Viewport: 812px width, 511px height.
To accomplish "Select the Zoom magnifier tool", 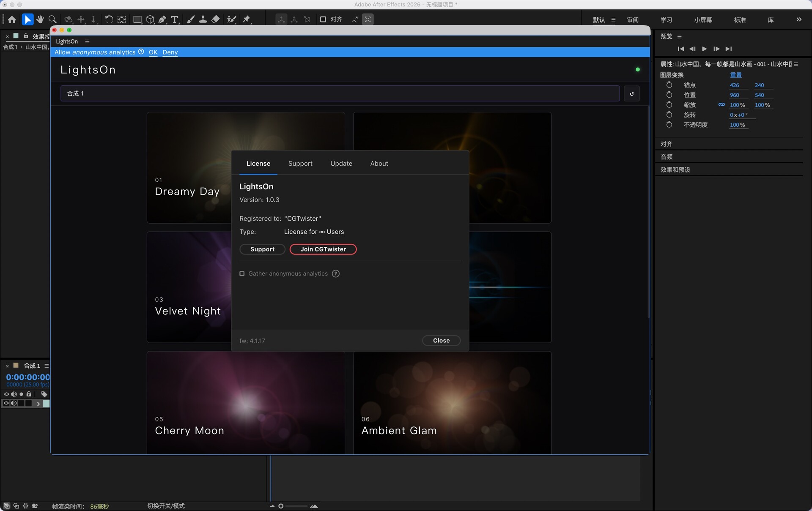I will point(53,19).
